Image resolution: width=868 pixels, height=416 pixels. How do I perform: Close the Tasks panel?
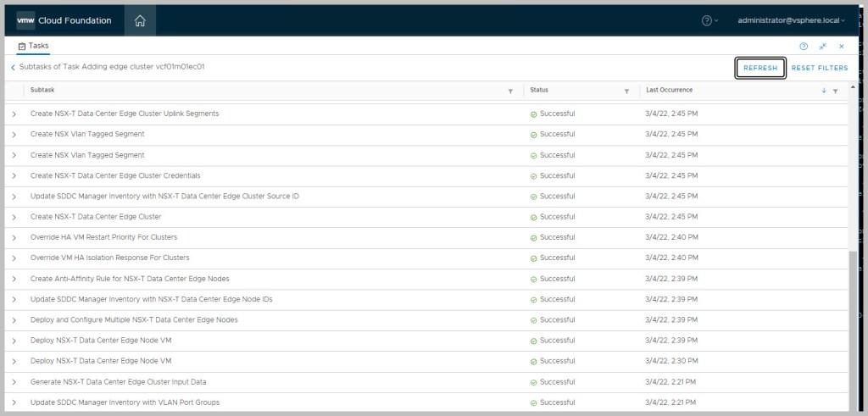click(x=842, y=47)
